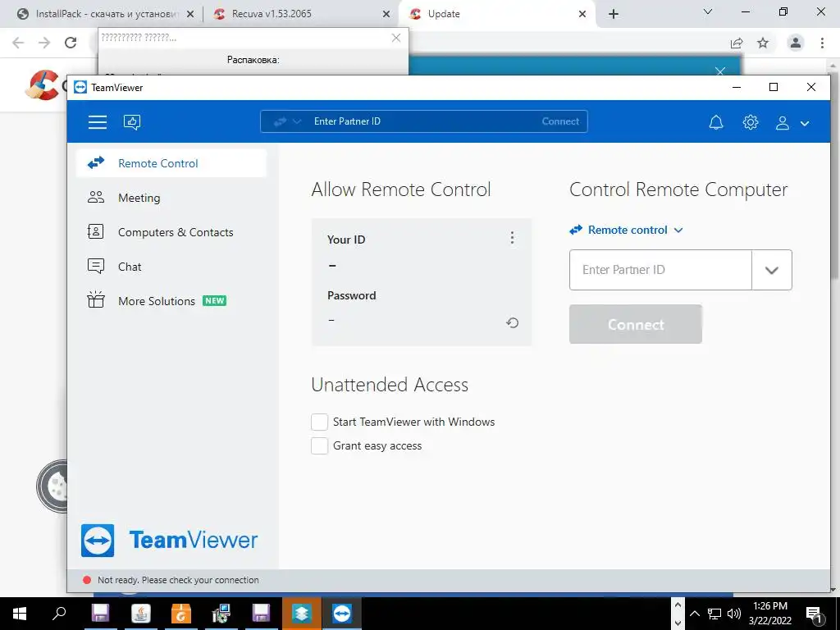
Task: Go forward in the browser
Action: (44, 43)
